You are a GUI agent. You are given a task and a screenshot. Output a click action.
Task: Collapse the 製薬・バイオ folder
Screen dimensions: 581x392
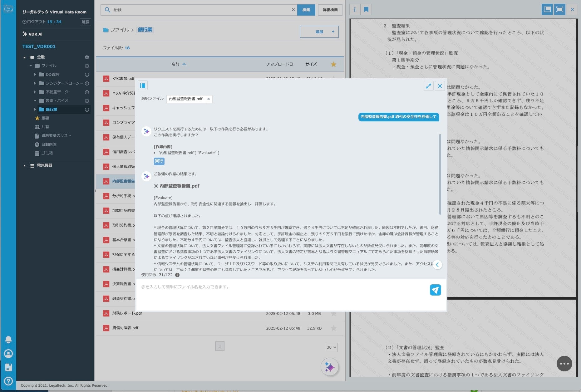click(x=35, y=101)
